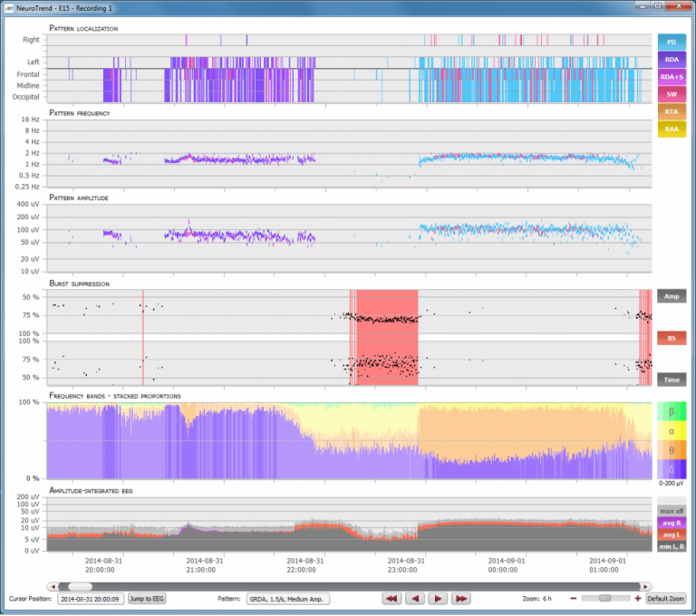Toggle the Time burst suppression button
Viewport: 696px width, 616px height.
click(672, 380)
